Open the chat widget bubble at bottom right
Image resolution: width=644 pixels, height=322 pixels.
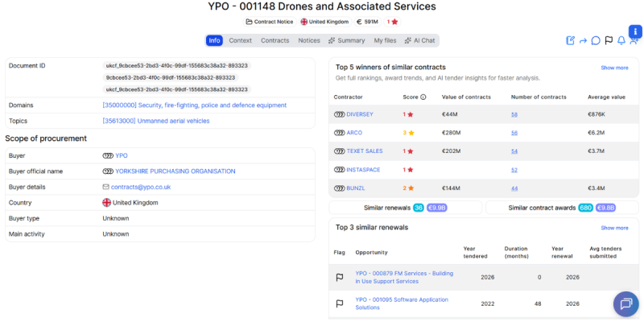point(626,304)
